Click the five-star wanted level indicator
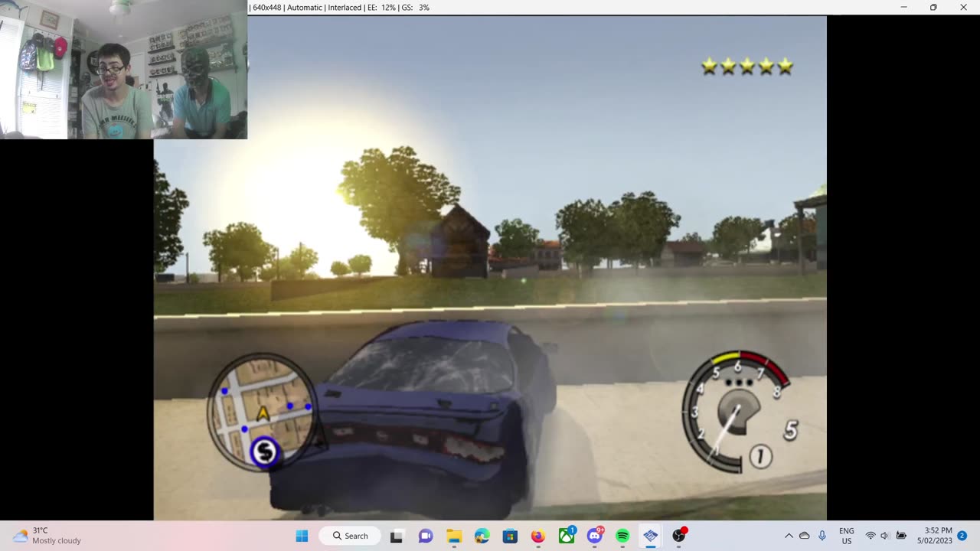Viewport: 980px width, 551px height. point(747,67)
